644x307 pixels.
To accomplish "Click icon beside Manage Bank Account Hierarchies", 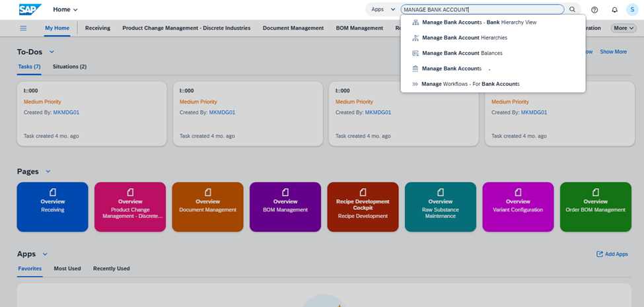I will click(415, 38).
